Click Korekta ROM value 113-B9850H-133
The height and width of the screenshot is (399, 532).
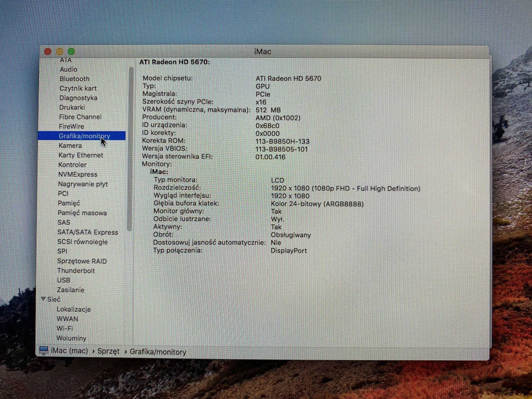click(x=282, y=141)
